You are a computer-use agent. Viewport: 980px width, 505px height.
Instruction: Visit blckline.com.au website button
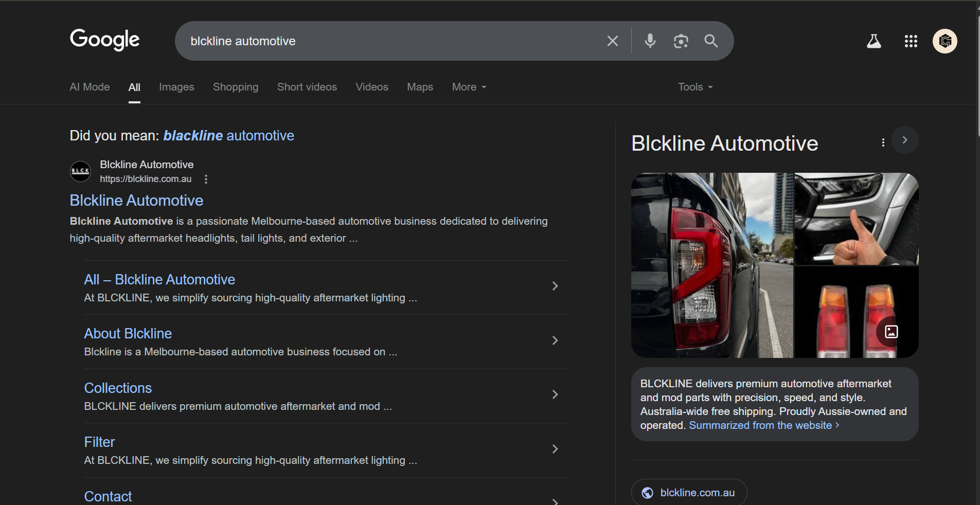tap(689, 493)
